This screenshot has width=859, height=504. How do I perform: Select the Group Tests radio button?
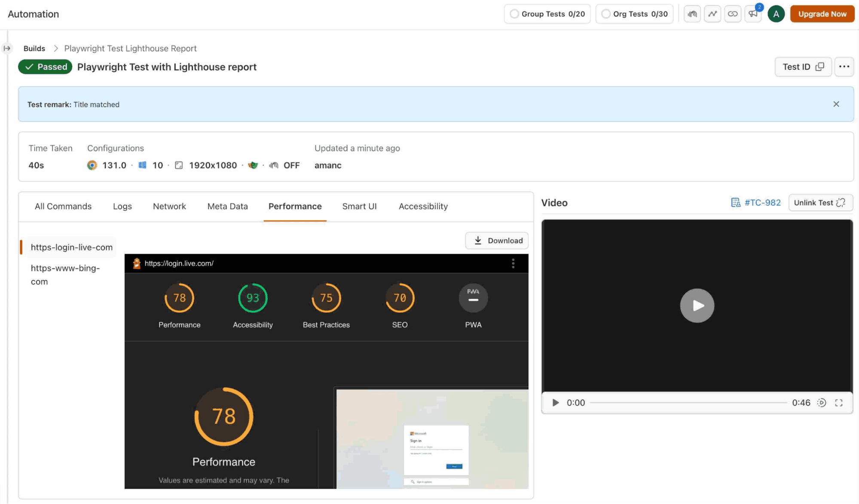tap(514, 14)
